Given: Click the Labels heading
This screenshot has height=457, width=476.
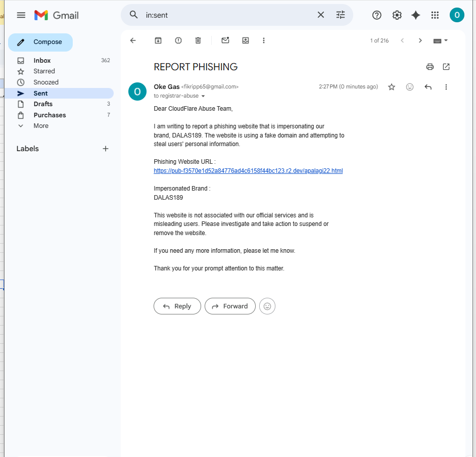Looking at the screenshot, I should (x=28, y=149).
